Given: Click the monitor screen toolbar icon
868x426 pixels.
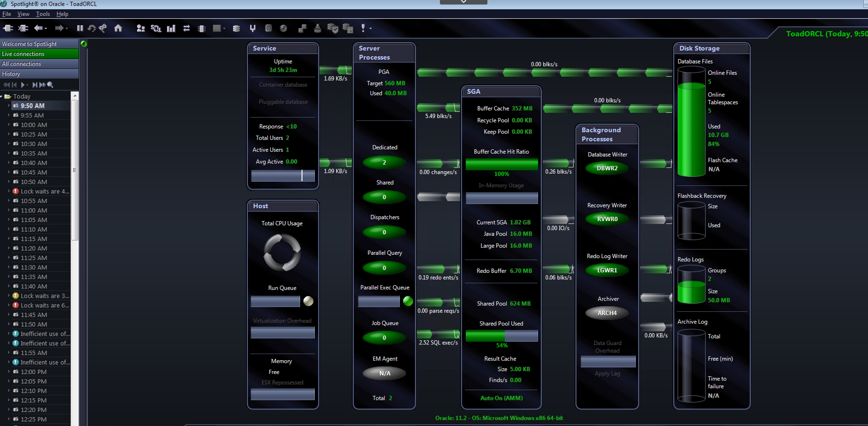Looking at the screenshot, I should pos(217,28).
